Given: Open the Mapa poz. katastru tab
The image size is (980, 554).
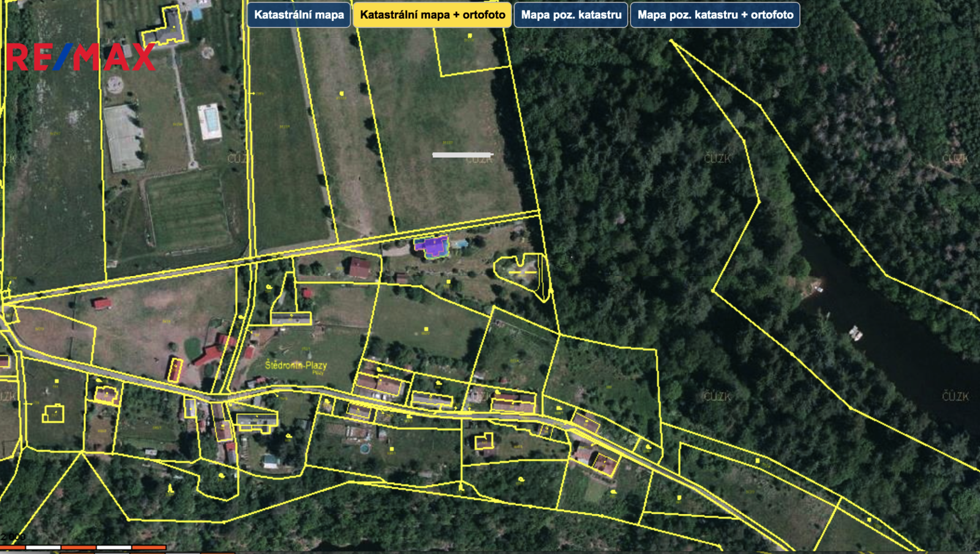Looking at the screenshot, I should click(571, 15).
